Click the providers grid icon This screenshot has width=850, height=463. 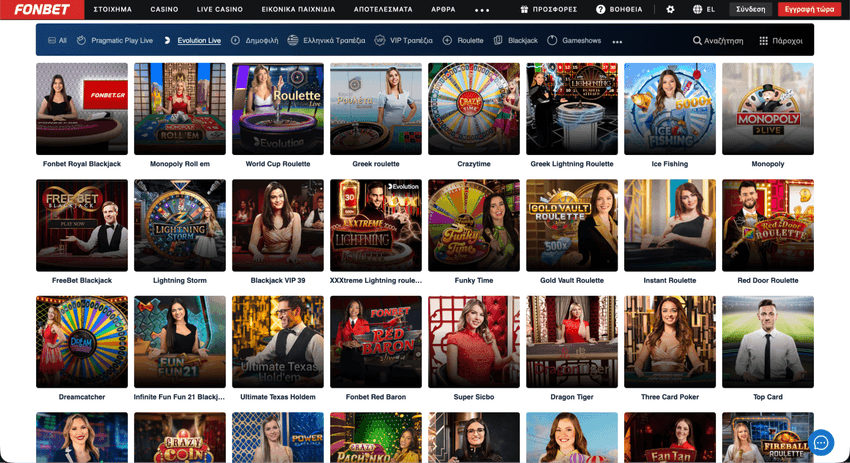763,41
